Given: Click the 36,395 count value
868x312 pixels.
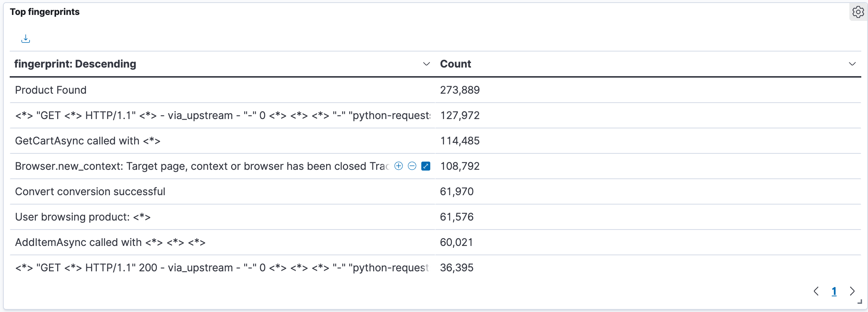Looking at the screenshot, I should 457,268.
